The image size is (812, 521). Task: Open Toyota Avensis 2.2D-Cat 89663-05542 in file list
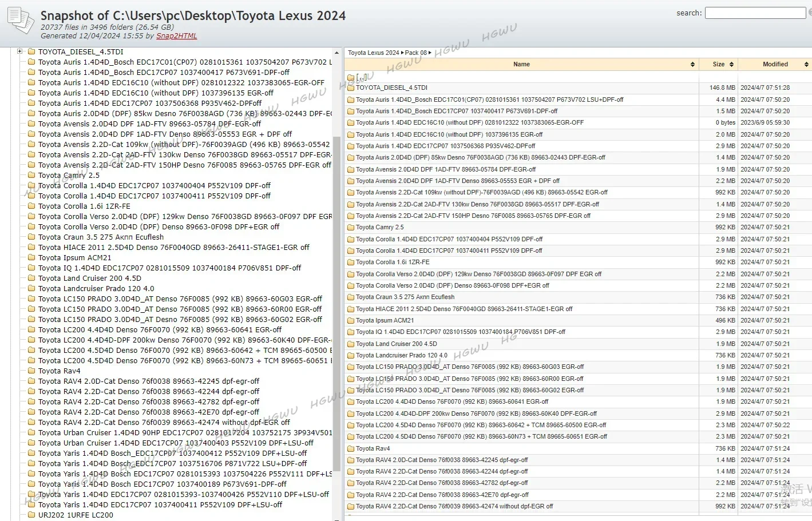[482, 193]
